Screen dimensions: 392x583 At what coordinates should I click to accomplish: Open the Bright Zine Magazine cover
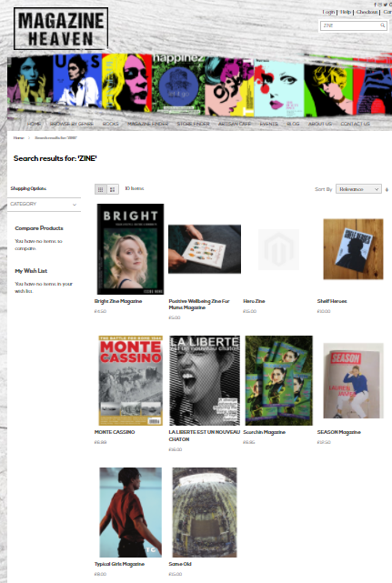(x=130, y=249)
